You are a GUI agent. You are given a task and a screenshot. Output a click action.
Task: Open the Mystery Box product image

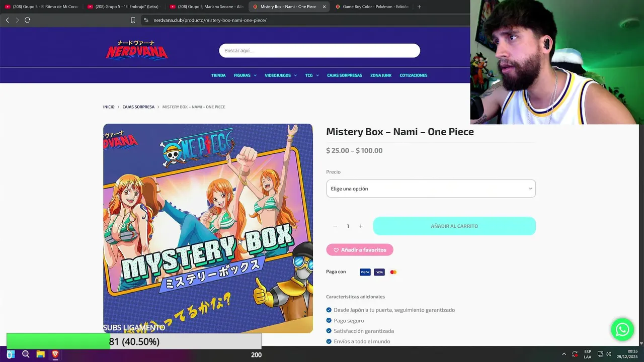coord(208,228)
